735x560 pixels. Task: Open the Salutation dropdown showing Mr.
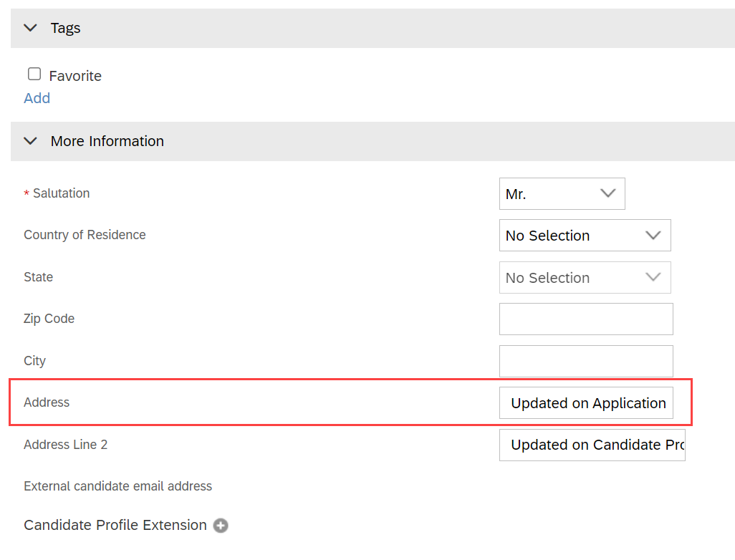point(562,193)
